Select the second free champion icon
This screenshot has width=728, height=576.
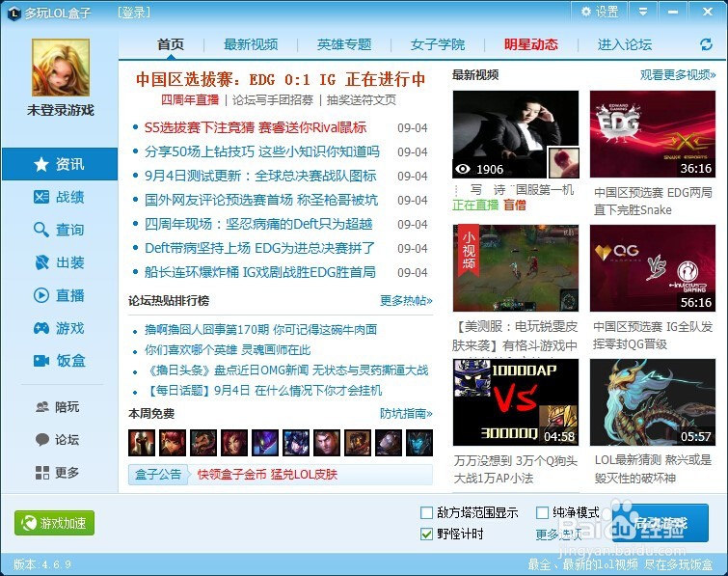tap(173, 443)
